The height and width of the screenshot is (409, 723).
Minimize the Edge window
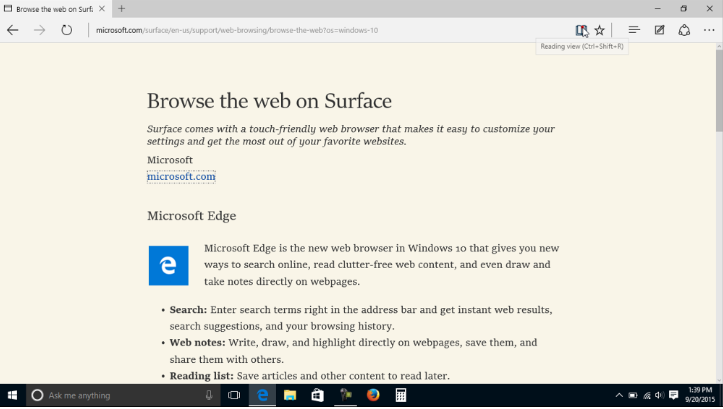[658, 9]
